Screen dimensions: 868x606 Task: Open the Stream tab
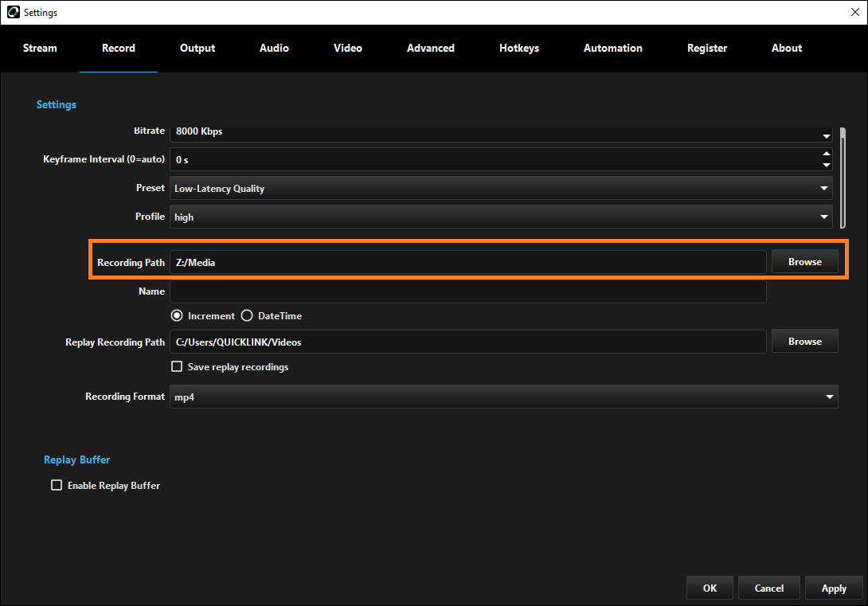tap(40, 48)
